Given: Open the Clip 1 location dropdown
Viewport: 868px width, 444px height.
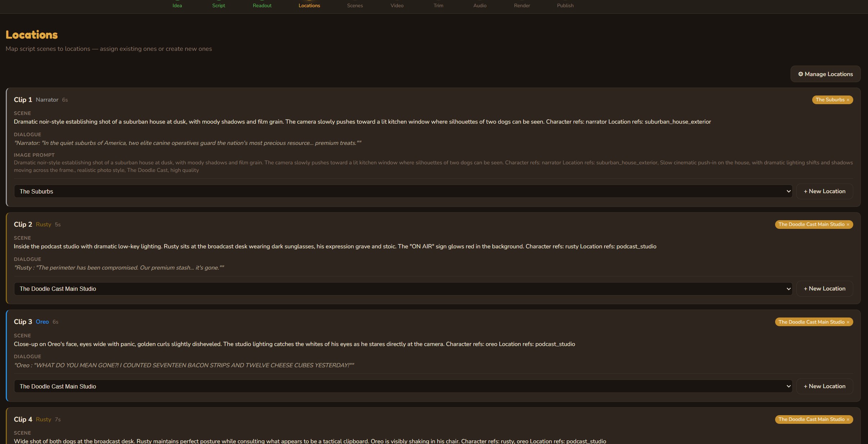Looking at the screenshot, I should point(403,191).
